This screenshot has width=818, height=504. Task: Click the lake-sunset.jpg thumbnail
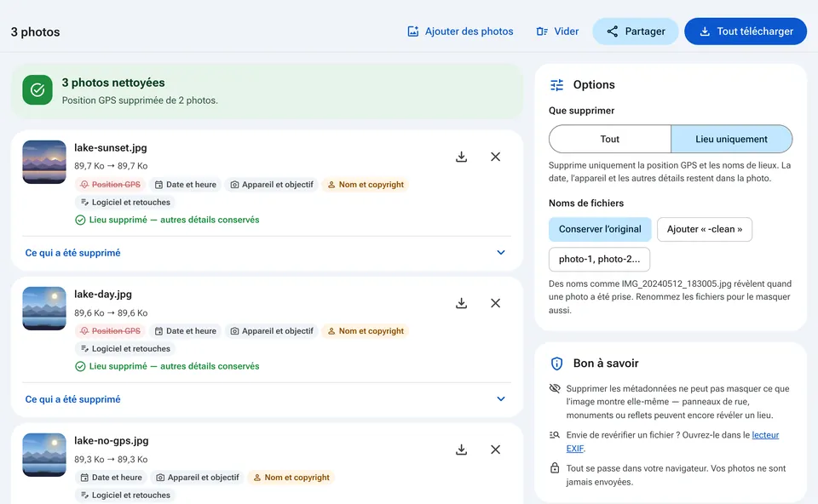[44, 162]
